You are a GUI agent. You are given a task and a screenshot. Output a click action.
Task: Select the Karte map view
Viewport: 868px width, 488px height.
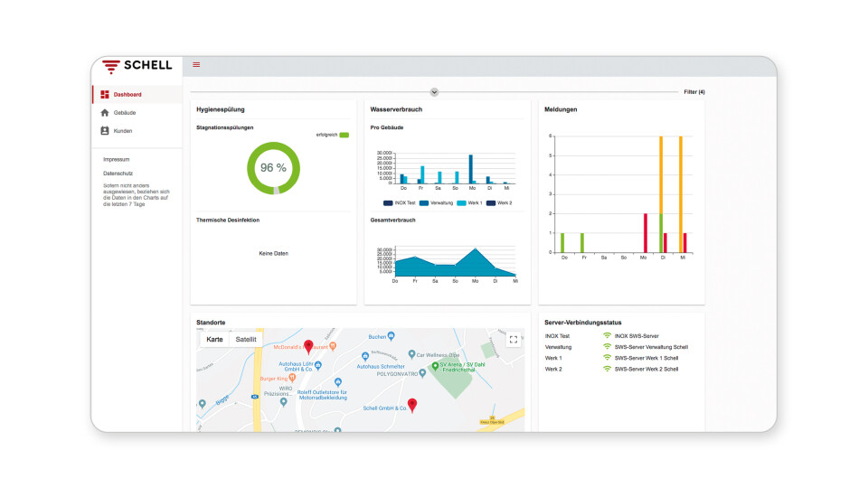point(214,340)
